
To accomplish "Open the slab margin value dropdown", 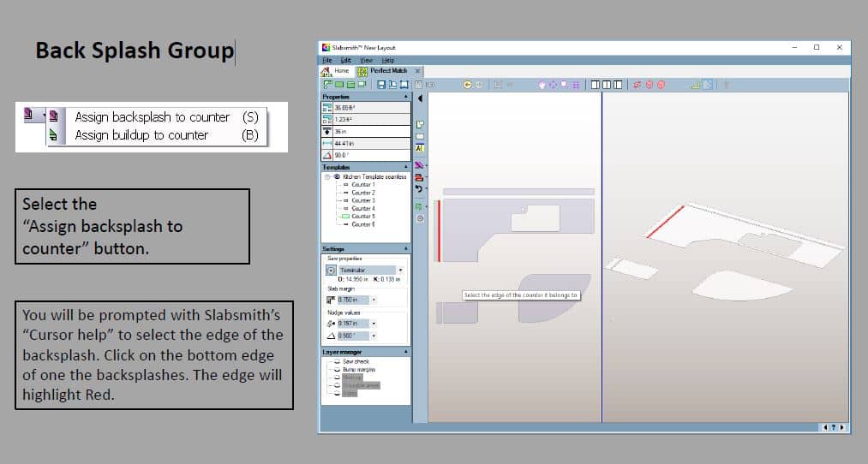I will point(374,300).
